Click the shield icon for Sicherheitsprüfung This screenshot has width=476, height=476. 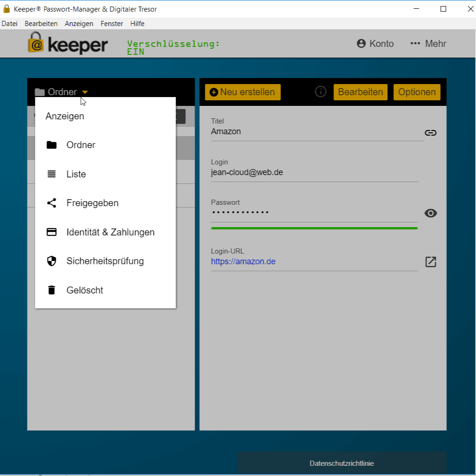click(52, 261)
